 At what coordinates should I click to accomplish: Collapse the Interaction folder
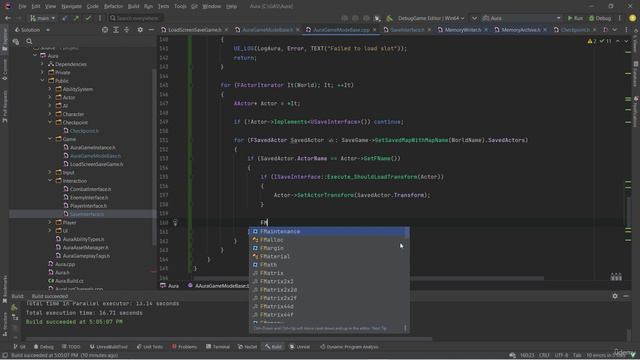[50, 181]
